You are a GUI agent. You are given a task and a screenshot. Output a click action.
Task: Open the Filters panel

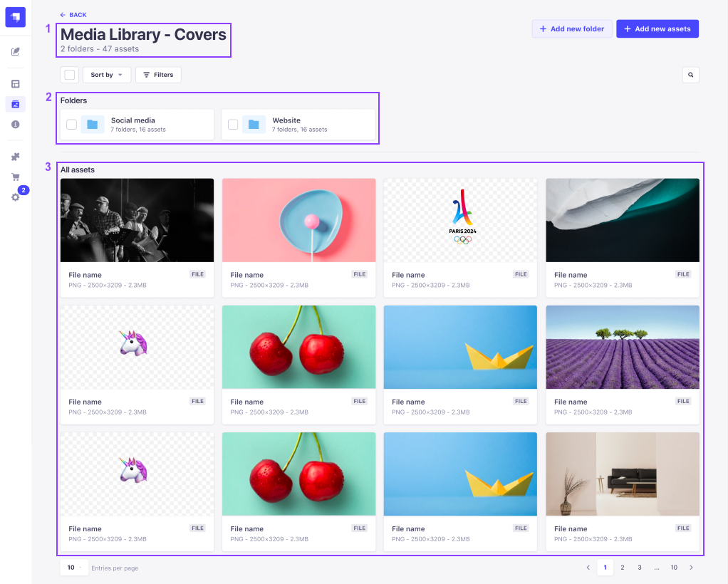[x=157, y=74]
